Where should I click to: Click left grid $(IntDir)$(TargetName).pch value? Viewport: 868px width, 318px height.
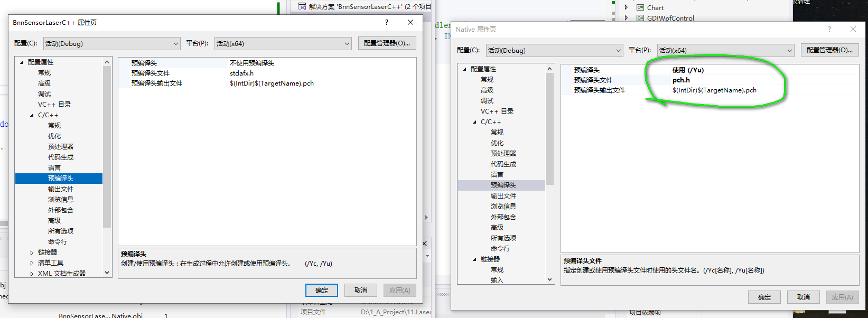pyautogui.click(x=272, y=83)
